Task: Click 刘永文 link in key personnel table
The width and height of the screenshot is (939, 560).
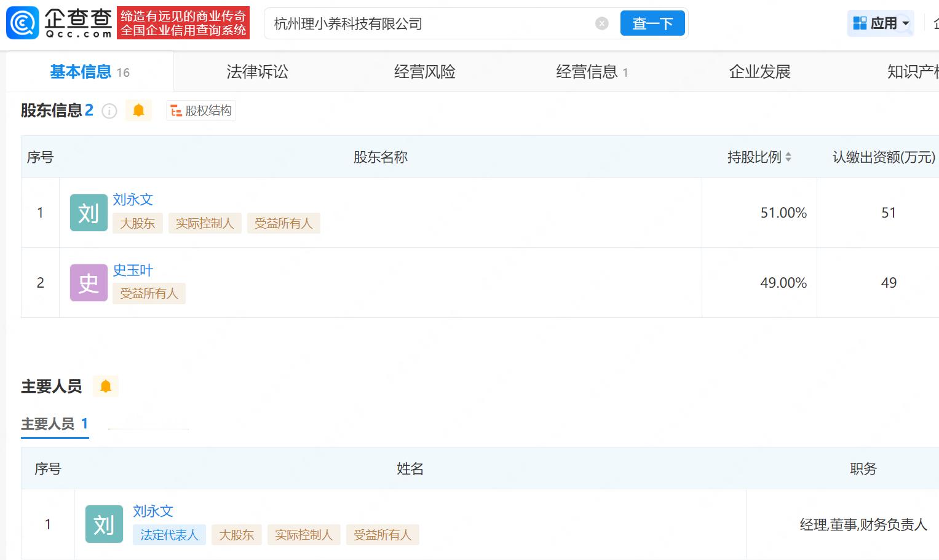Action: coord(153,511)
